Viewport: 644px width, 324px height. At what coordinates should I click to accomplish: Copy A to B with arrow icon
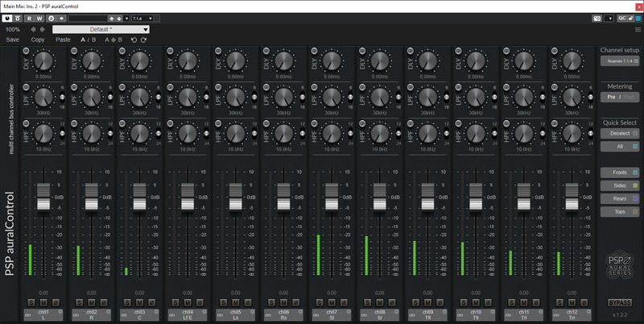[113, 39]
